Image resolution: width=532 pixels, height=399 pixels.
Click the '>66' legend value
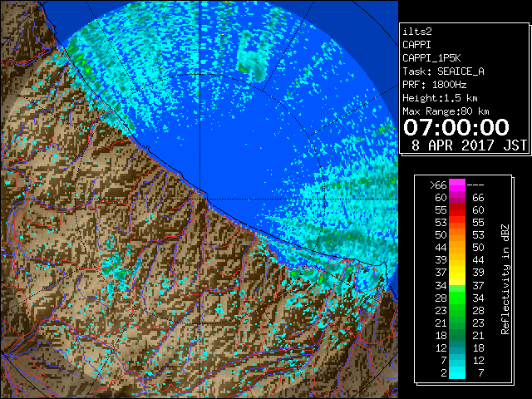[438, 185]
